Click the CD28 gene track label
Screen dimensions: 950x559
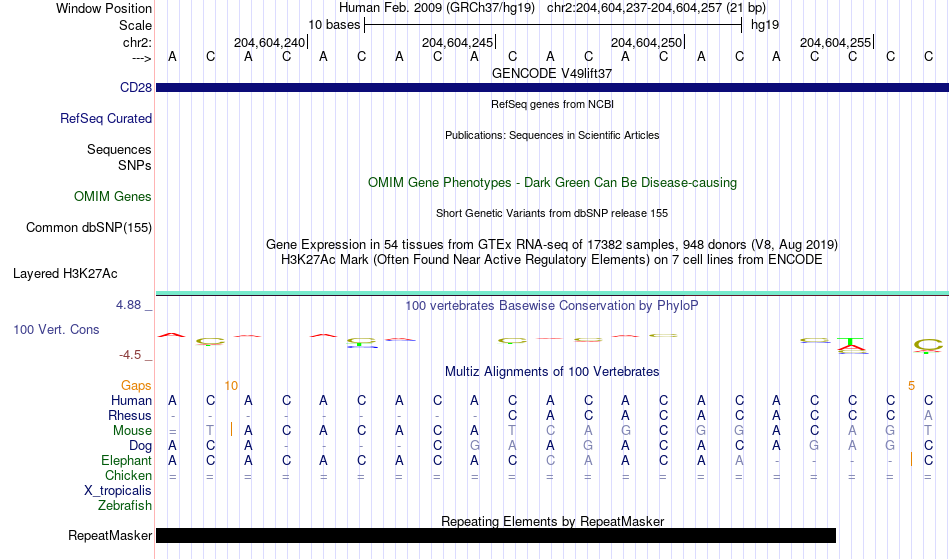tap(136, 88)
